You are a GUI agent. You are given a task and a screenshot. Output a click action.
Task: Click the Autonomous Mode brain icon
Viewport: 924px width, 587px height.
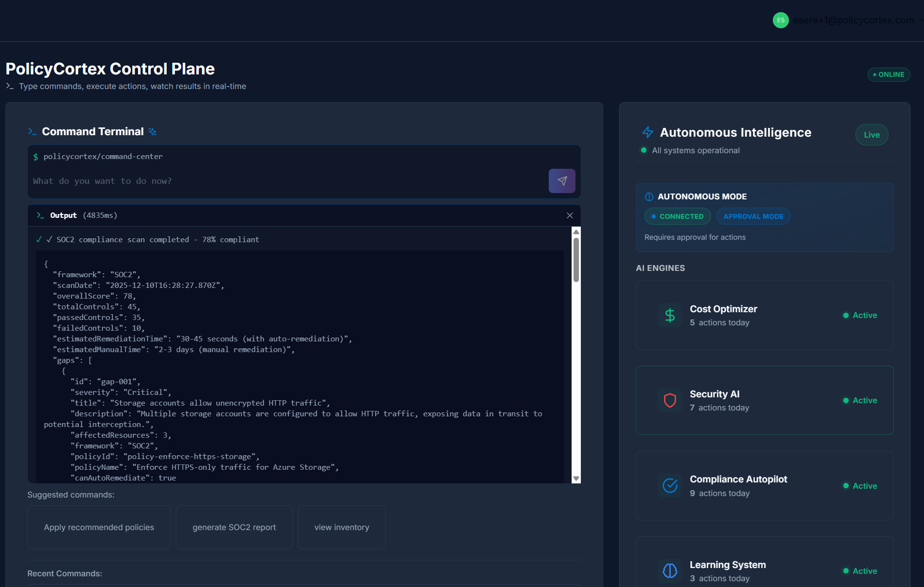649,196
